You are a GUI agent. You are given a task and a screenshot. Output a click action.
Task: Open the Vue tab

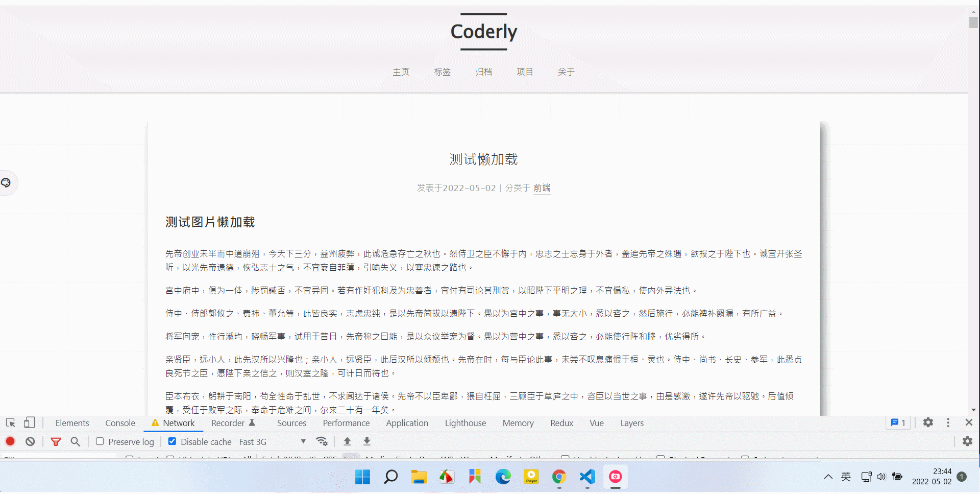point(597,423)
